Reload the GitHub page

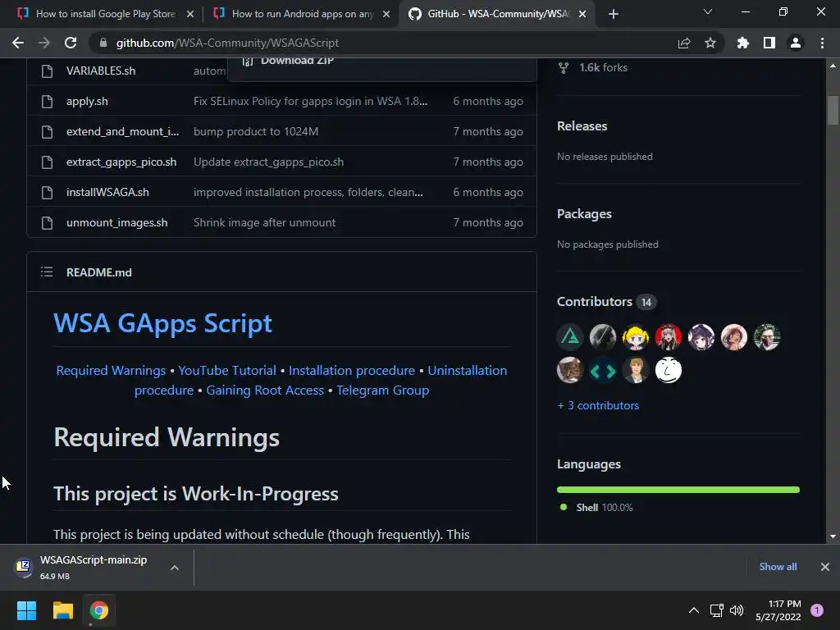click(71, 43)
